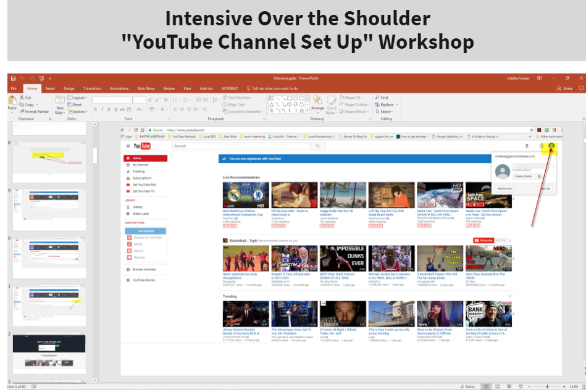Open the font size combo box
Screen dimensions: 586x392
(139, 100)
